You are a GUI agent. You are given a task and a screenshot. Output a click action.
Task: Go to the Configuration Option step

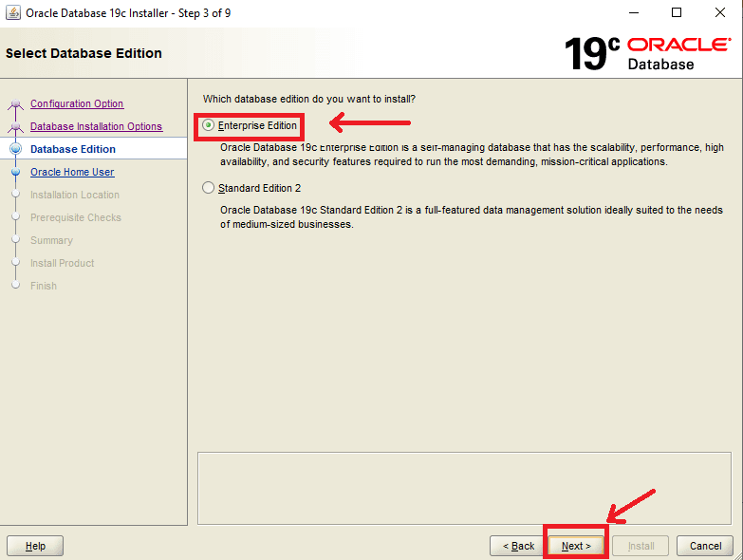[x=77, y=103]
